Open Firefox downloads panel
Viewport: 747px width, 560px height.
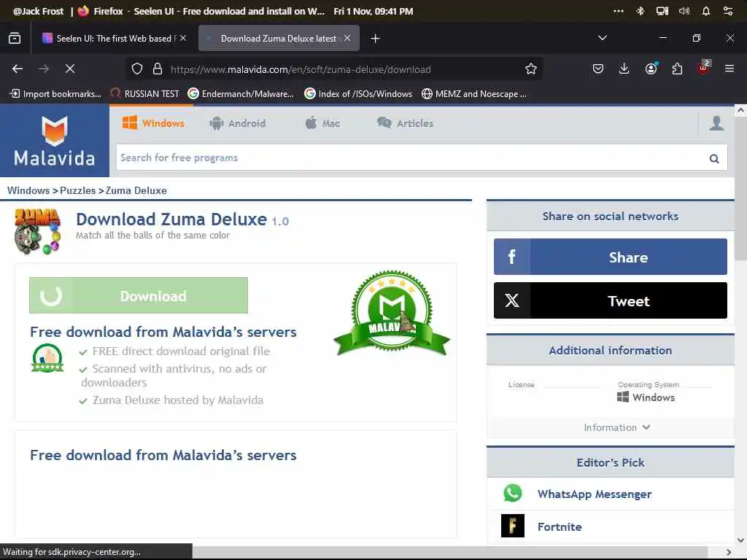(624, 69)
